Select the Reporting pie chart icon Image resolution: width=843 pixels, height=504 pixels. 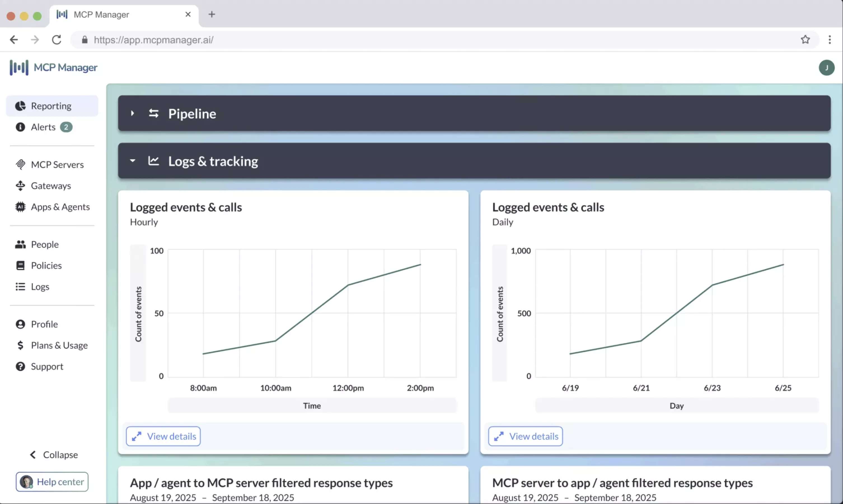tap(20, 106)
